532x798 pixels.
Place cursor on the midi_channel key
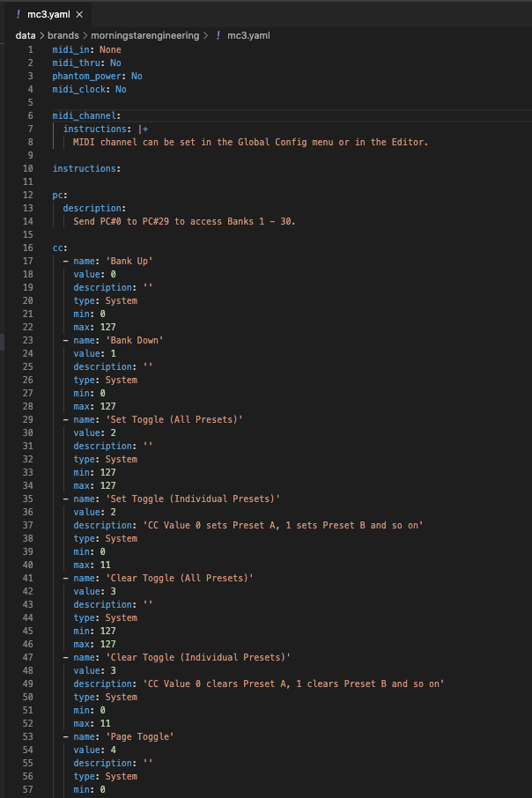click(85, 115)
